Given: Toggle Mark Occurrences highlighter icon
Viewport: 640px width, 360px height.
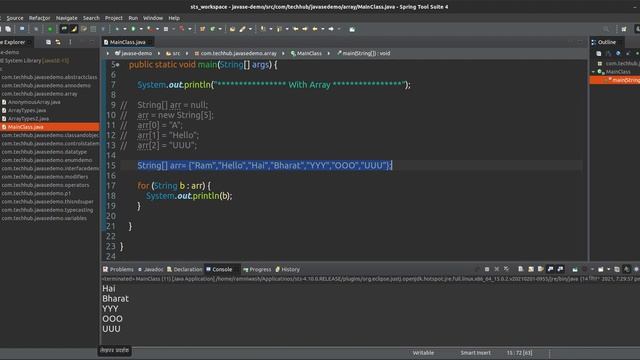Looking at the screenshot, I should point(74,29).
